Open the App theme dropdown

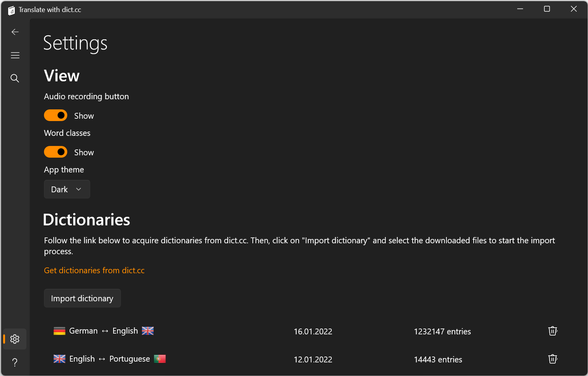[67, 190]
